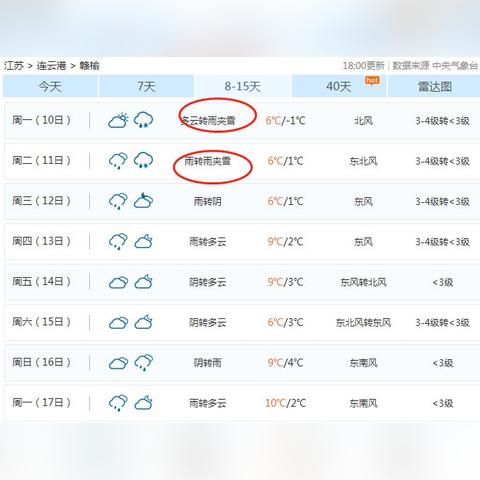Open the 40天 forecast tab
This screenshot has width=480, height=480.
[339, 86]
